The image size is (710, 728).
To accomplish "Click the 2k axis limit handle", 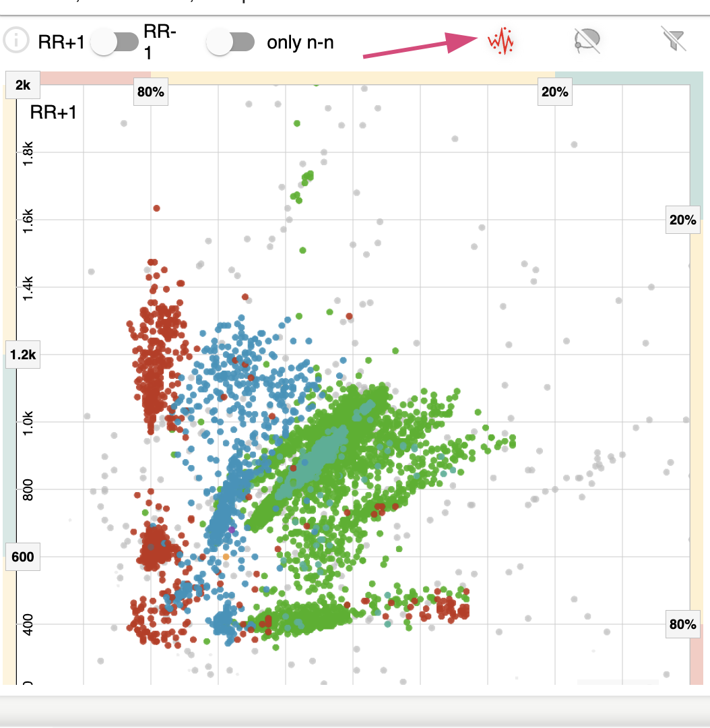I will (x=23, y=85).
